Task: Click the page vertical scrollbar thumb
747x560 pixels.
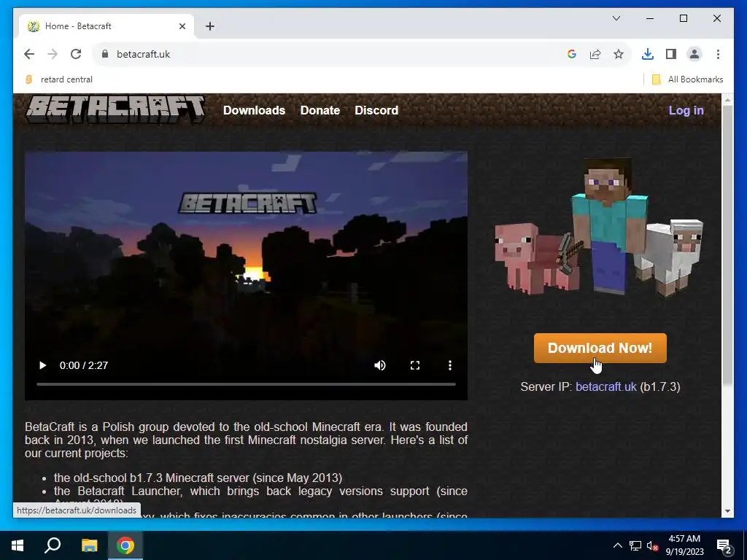Action: tap(727, 245)
